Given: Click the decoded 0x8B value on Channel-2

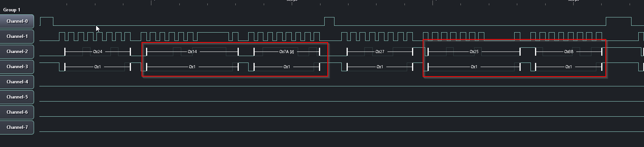Looking at the screenshot, I should coord(569,52).
